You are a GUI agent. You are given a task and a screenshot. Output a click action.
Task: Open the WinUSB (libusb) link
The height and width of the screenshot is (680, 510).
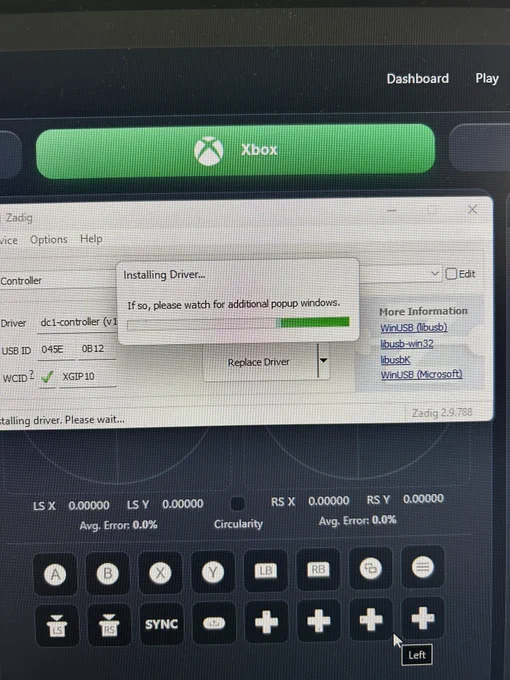414,327
